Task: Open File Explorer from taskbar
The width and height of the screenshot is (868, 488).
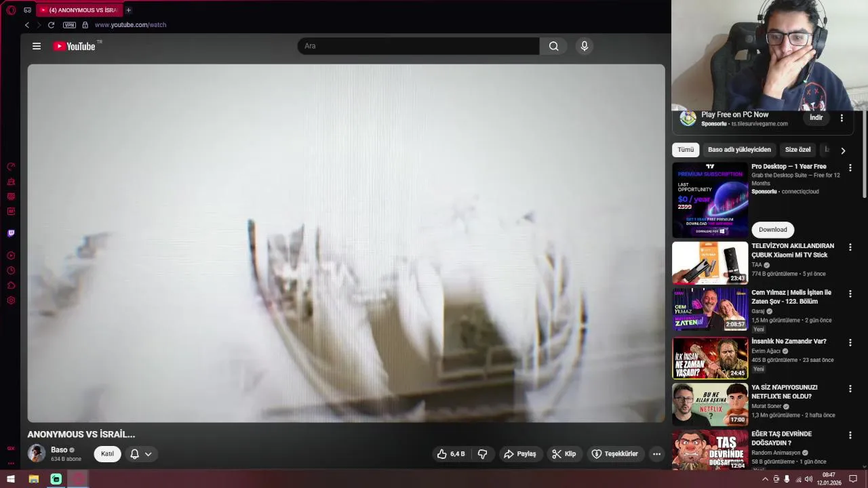Action: pos(33,479)
